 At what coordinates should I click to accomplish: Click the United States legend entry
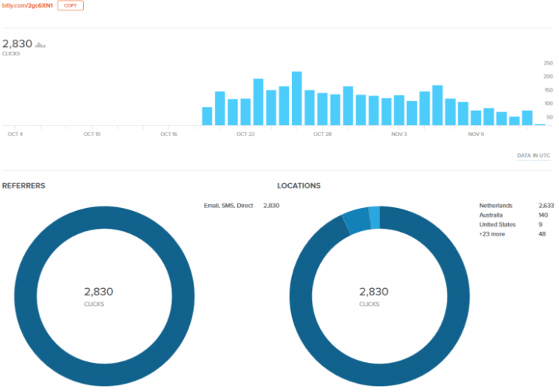[496, 224]
